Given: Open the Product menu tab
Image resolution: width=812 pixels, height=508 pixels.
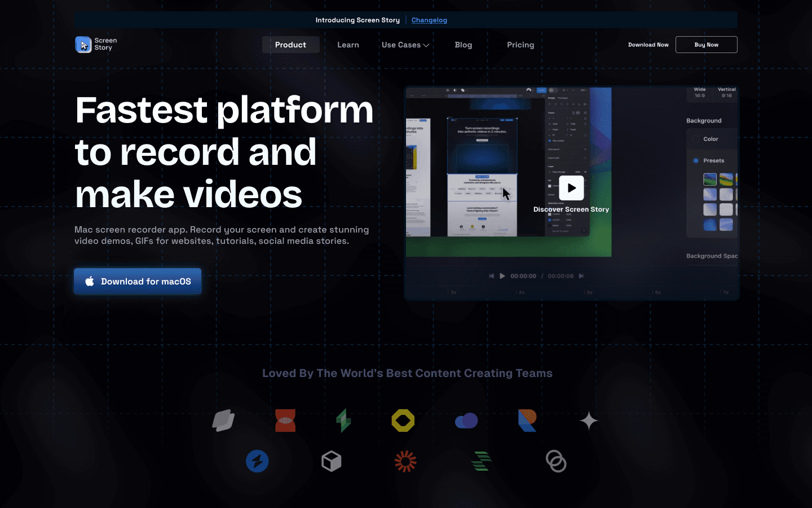Looking at the screenshot, I should point(291,45).
